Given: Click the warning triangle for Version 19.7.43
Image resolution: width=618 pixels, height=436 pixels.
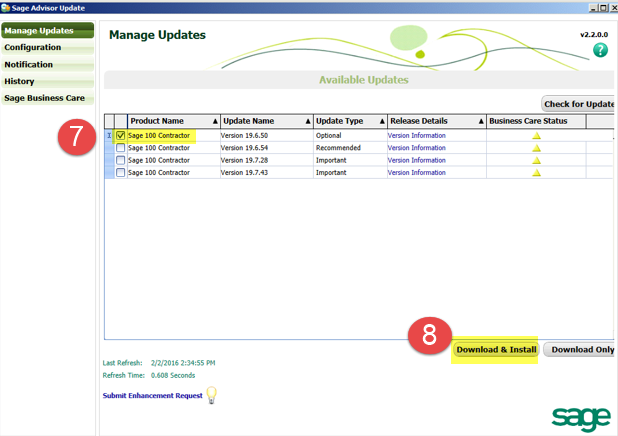Looking at the screenshot, I should click(x=536, y=173).
